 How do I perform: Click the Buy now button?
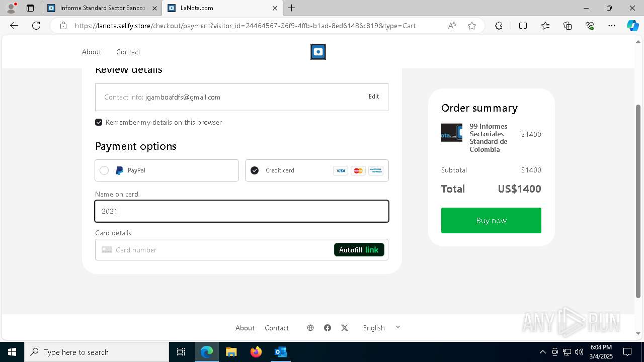tap(491, 220)
